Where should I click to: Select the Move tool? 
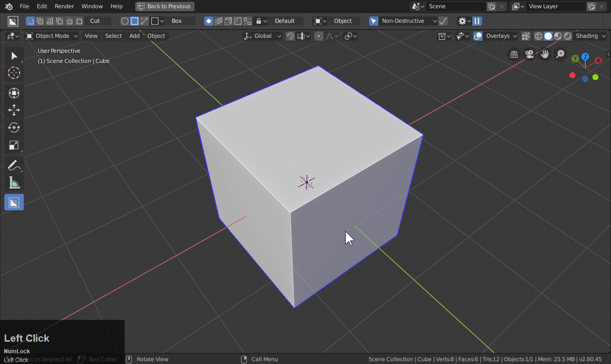click(x=14, y=111)
